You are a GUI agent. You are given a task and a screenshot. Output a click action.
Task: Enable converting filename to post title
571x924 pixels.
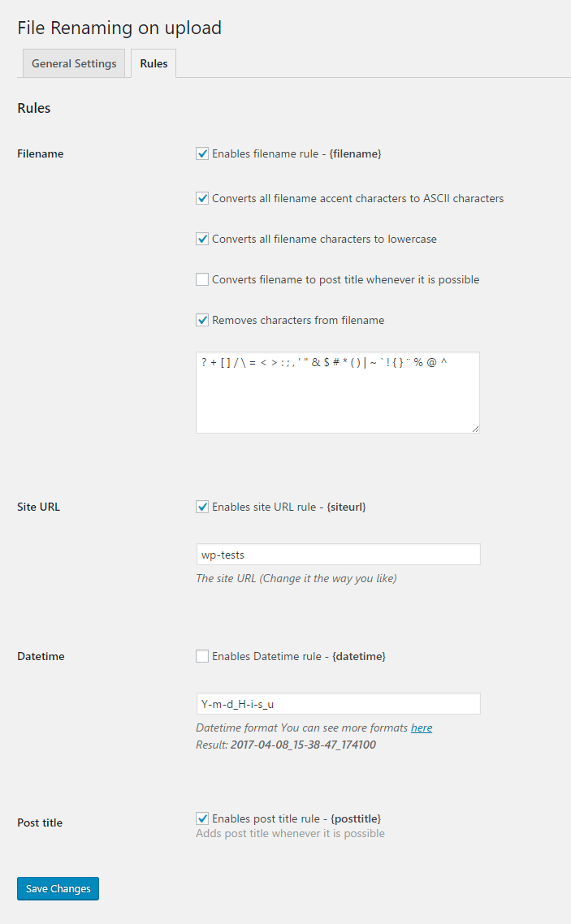202,279
